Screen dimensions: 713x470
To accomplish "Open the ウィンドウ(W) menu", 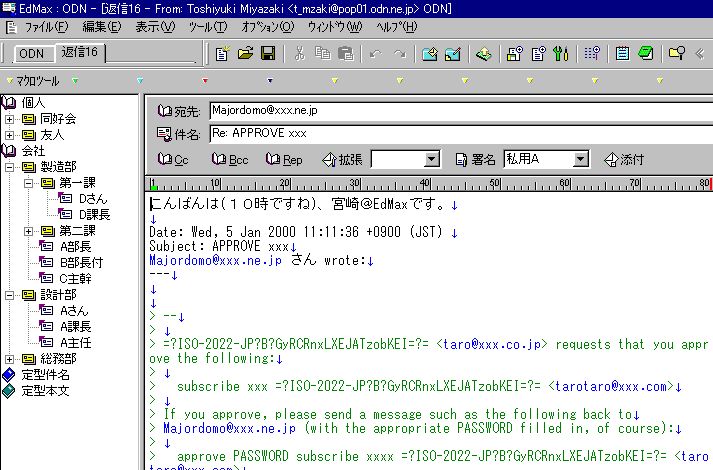I will tap(335, 27).
